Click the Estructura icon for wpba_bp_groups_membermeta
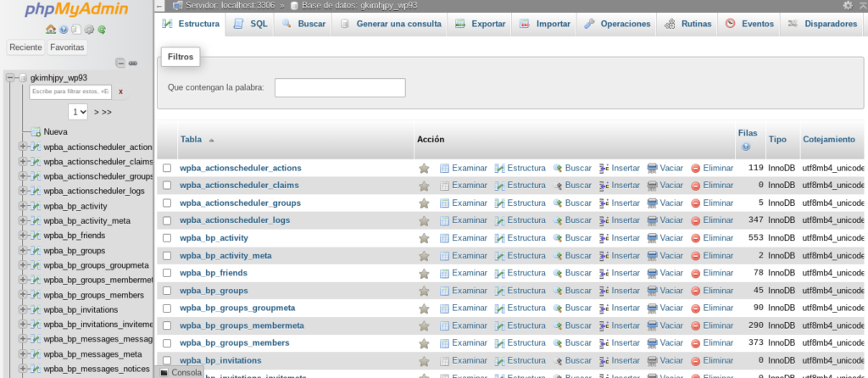The width and height of the screenshot is (868, 378). click(x=500, y=325)
